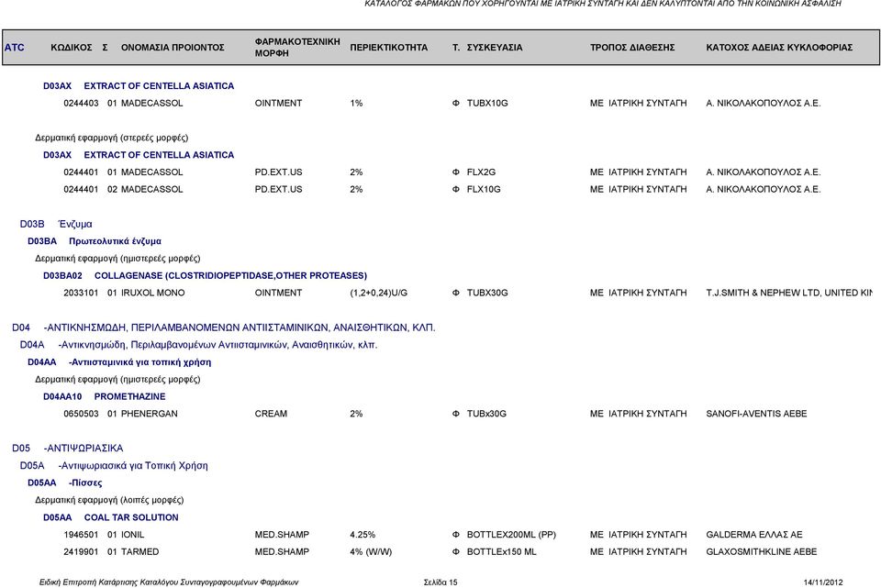881x588 pixels.
Task: Click OINTMENT in the IRUXOL MONO row
Action: coord(278,294)
